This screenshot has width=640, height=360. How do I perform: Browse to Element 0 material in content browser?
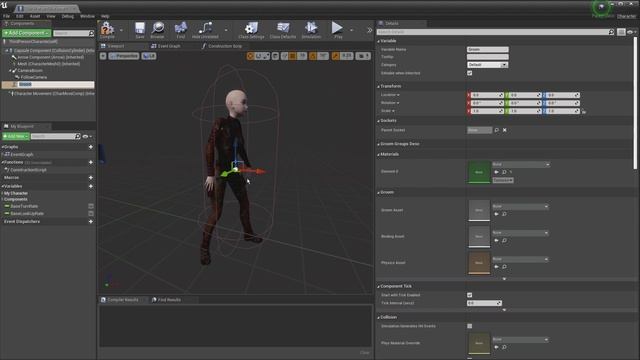click(x=504, y=172)
